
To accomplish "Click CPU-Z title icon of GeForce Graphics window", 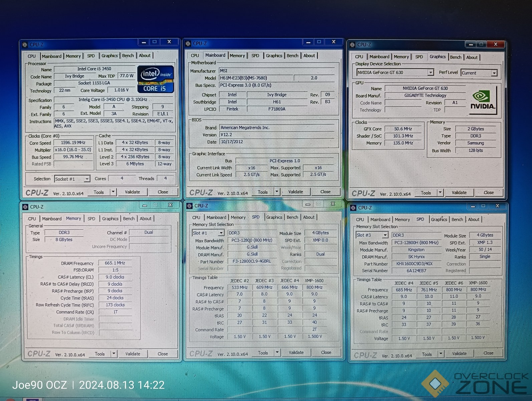I will point(352,44).
